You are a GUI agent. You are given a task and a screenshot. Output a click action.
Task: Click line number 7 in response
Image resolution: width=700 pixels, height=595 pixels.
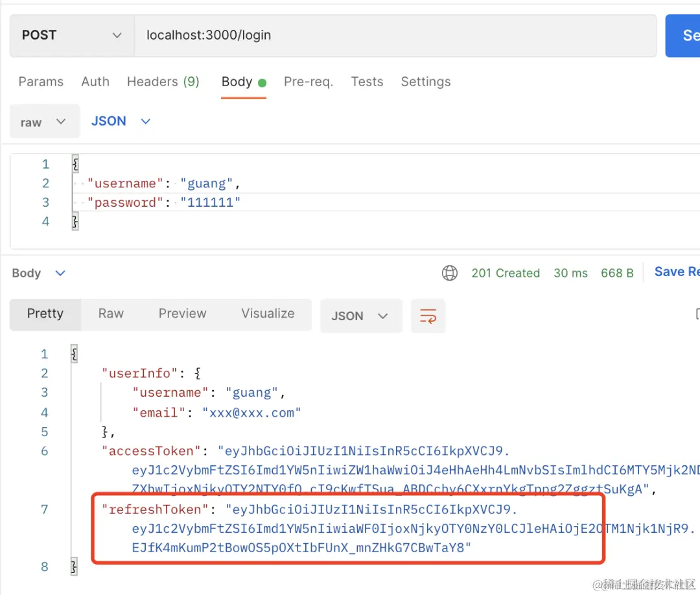(x=44, y=509)
